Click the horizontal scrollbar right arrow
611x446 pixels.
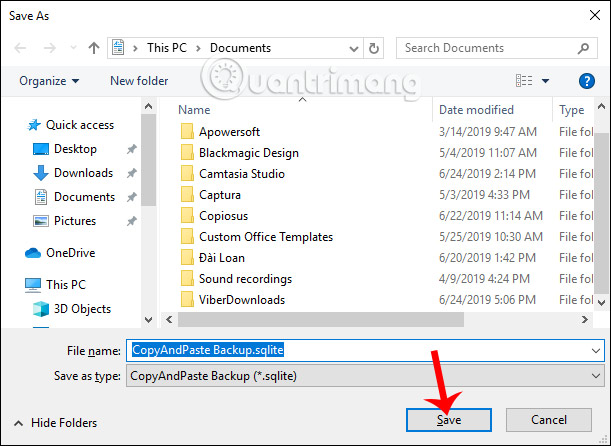585,320
